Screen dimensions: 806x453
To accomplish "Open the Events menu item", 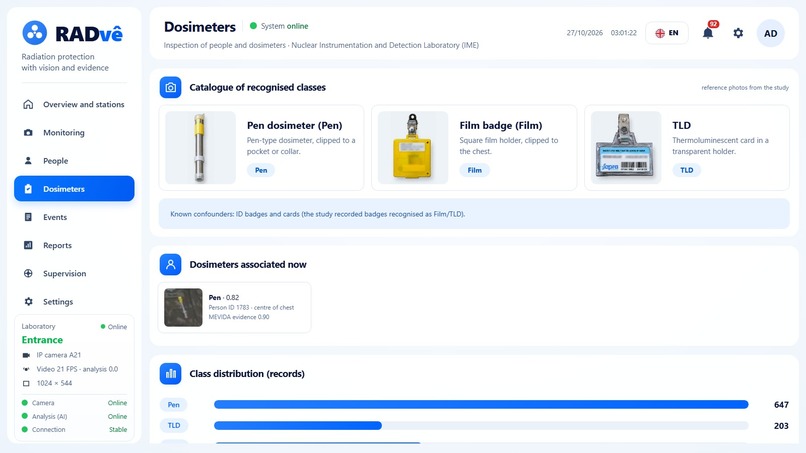I will pyautogui.click(x=74, y=217).
